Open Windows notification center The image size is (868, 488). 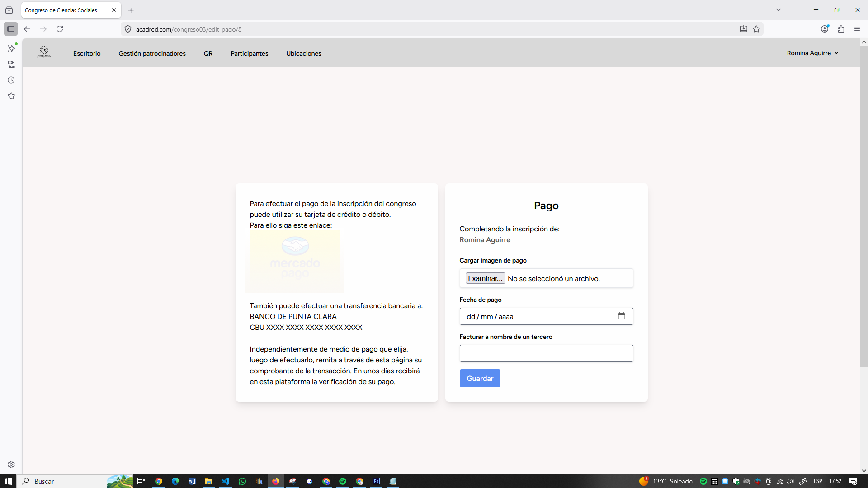(853, 481)
